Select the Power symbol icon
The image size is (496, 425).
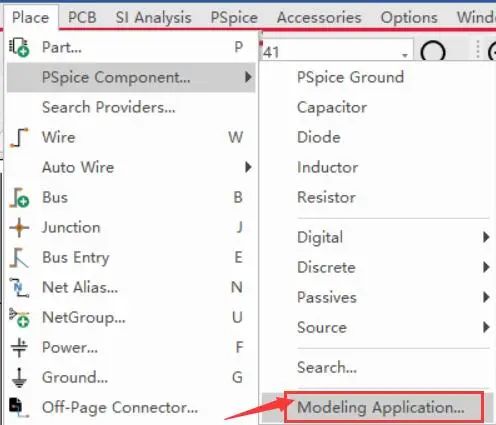(19, 347)
